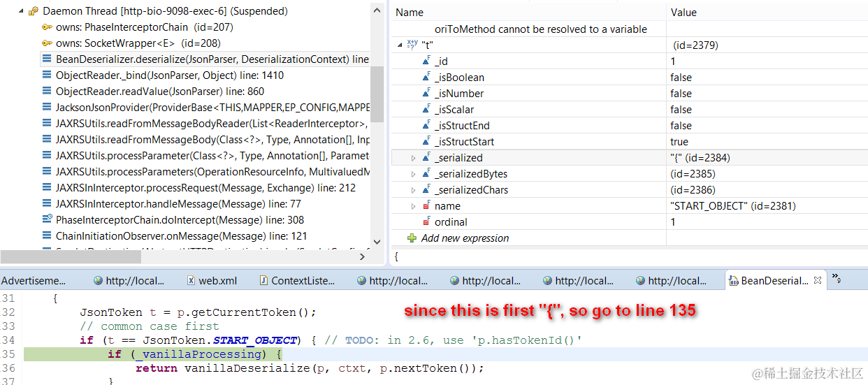This screenshot has height=385, width=868.
Task: Click the field icon of _serializedBytes
Action: (426, 174)
